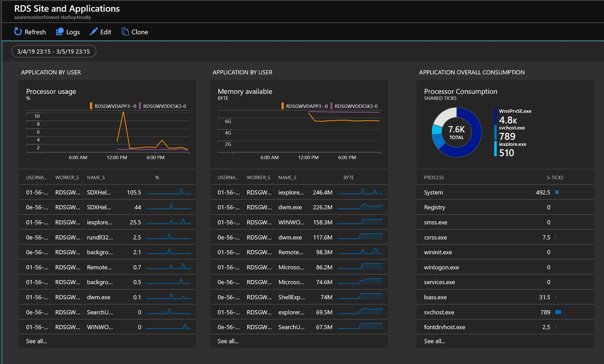Select the SDXHel row with 44 percent

click(x=107, y=207)
